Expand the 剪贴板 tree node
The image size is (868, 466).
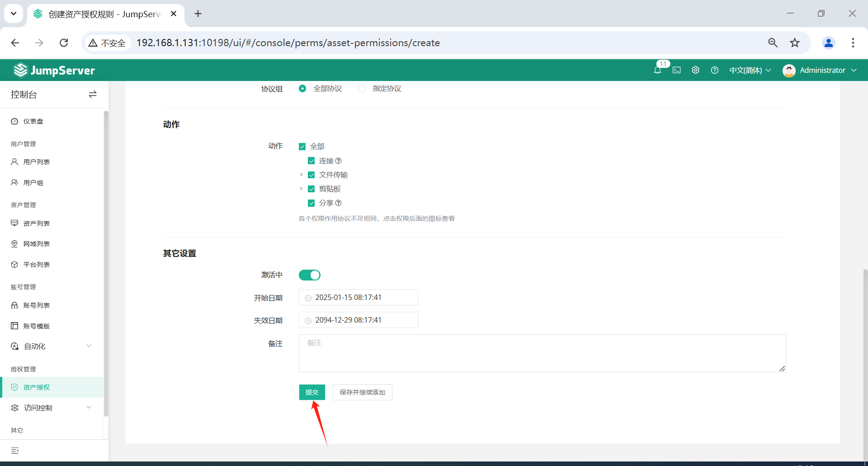[302, 189]
